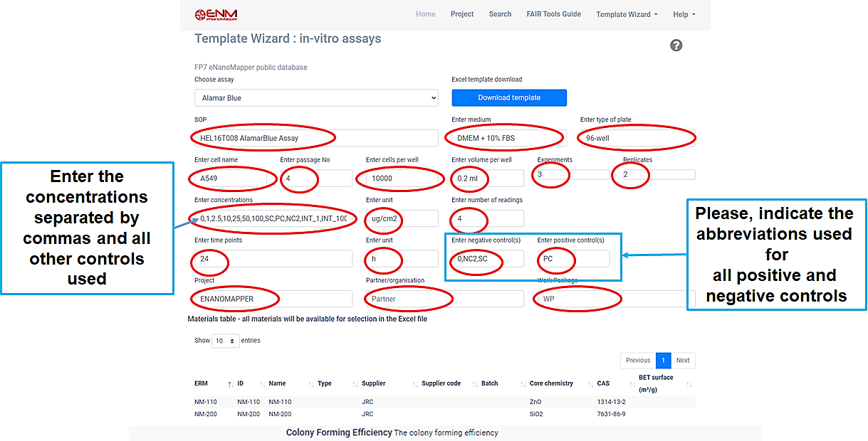Open the Choose assay dropdown

[316, 98]
